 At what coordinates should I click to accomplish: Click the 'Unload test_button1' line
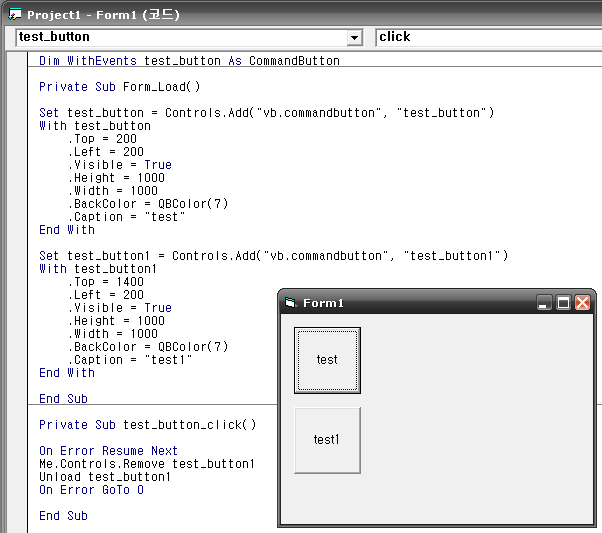click(x=105, y=477)
